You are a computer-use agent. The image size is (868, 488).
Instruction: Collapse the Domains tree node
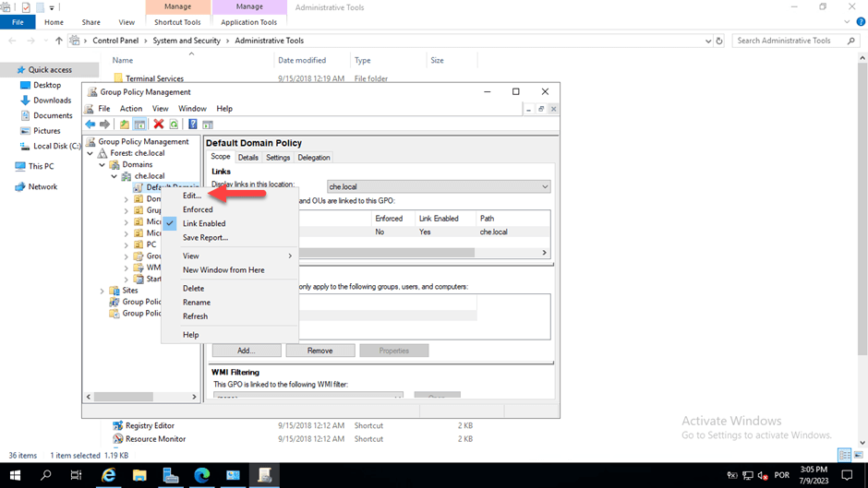click(x=102, y=164)
